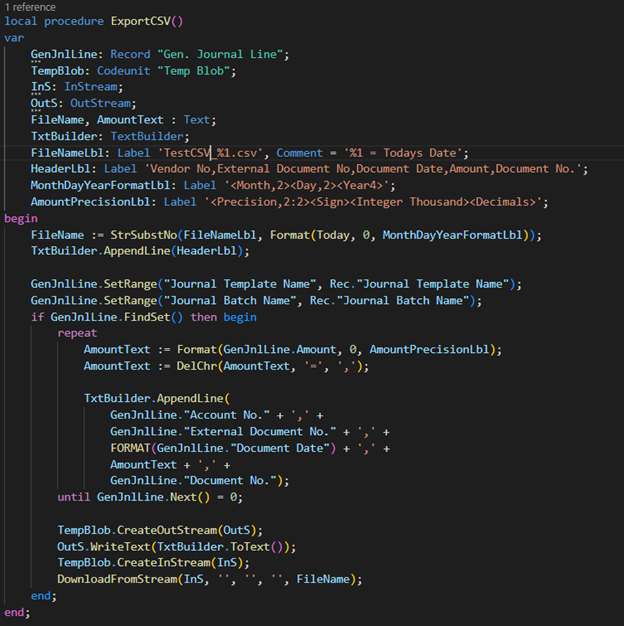Click the "Temp Blob" codeunit name
This screenshot has height=626, width=624.
[x=194, y=71]
